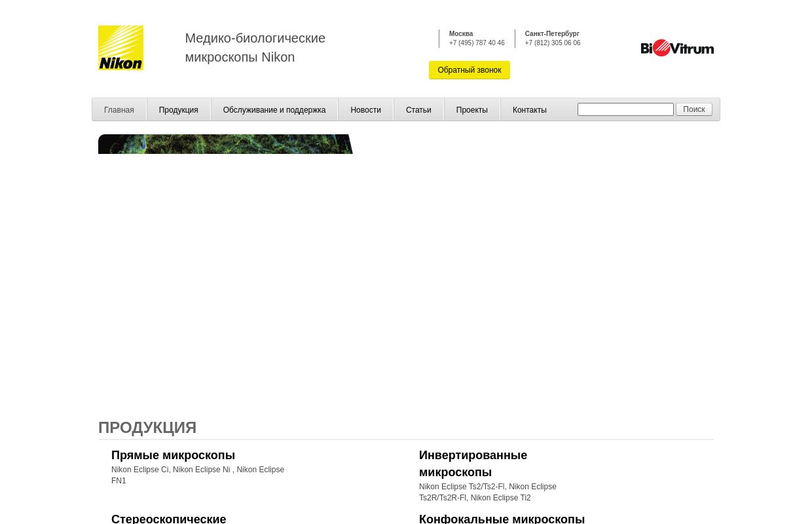The height and width of the screenshot is (524, 812).
Task: Open the Проекты section
Action: (x=471, y=109)
